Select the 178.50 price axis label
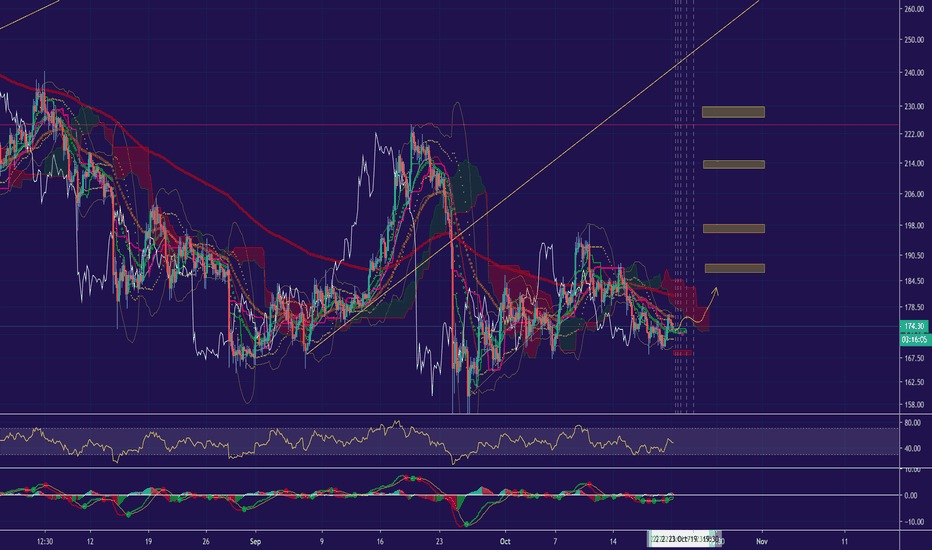The image size is (932, 550). [x=914, y=307]
